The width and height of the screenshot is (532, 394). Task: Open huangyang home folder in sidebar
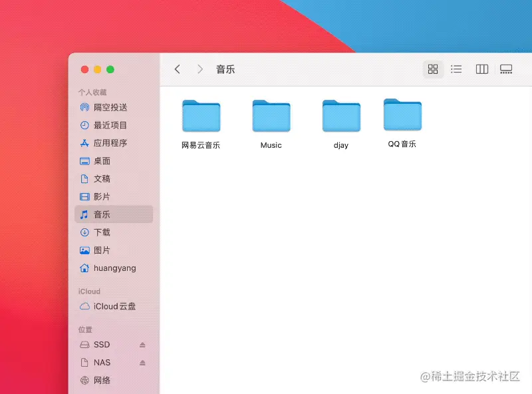tap(114, 268)
